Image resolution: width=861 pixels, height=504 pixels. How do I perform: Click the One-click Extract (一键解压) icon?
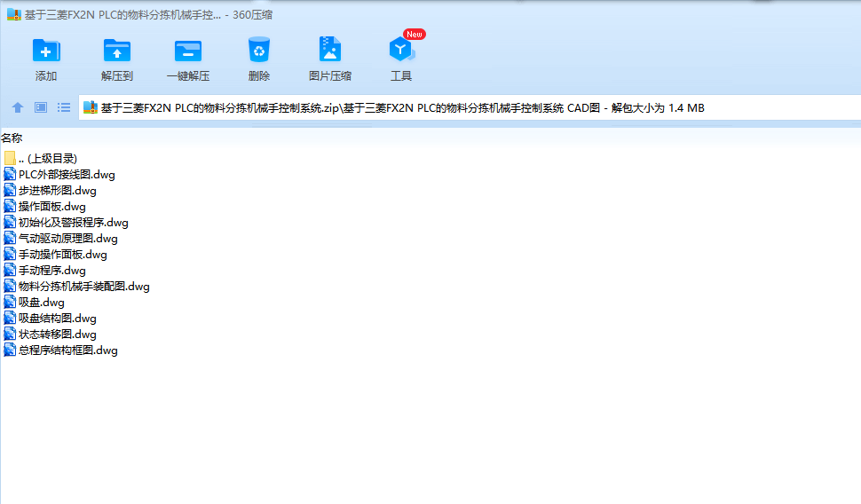(x=188, y=51)
